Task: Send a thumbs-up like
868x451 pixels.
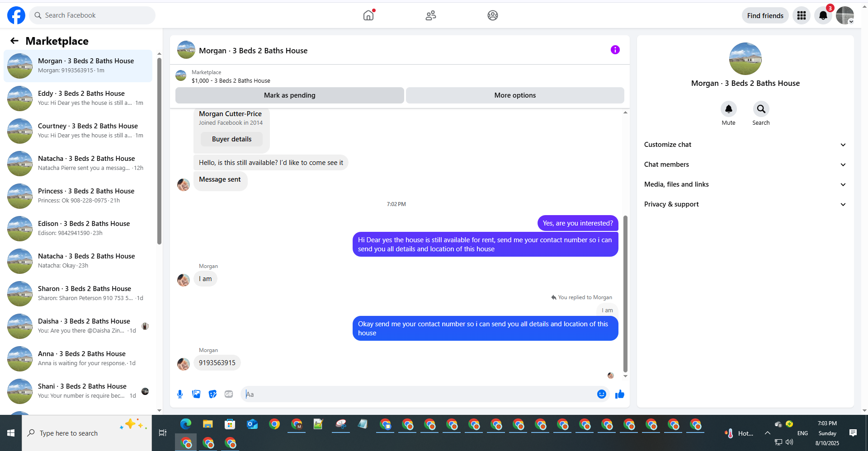Action: tap(619, 394)
